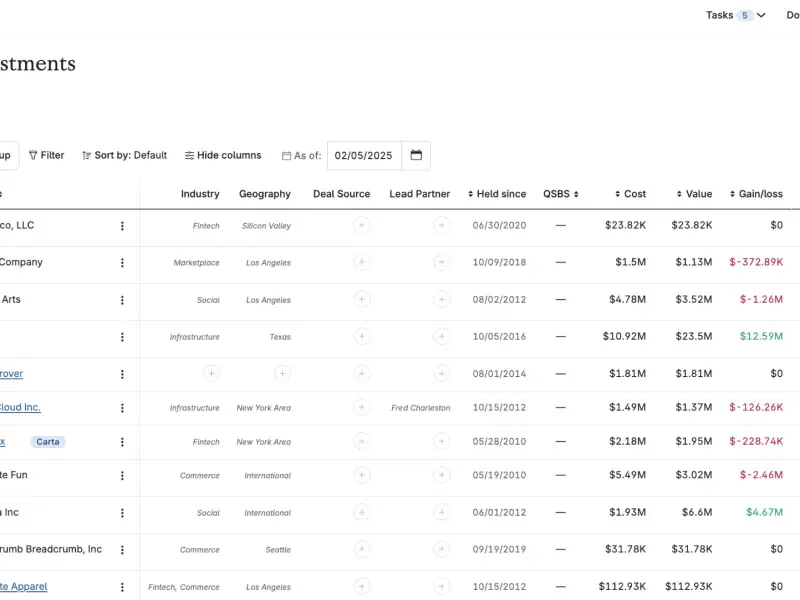Open row menu for te Apparel

tap(122, 587)
